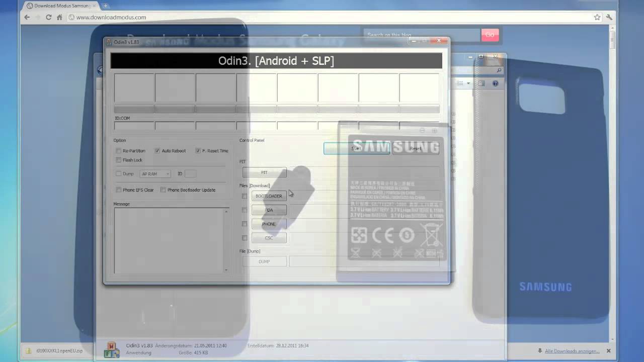Click the Start button in Odin

(357, 148)
